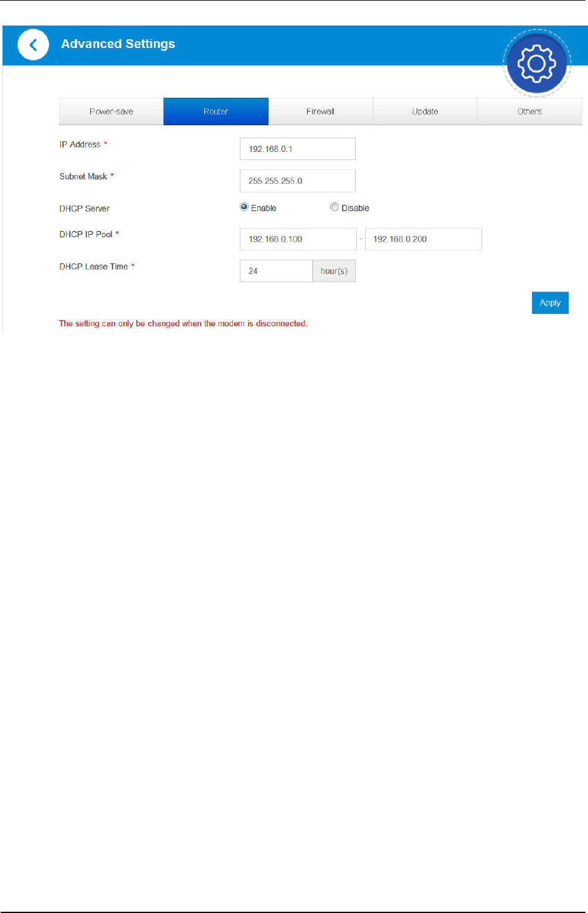Click the Subnet Mask label

(83, 177)
